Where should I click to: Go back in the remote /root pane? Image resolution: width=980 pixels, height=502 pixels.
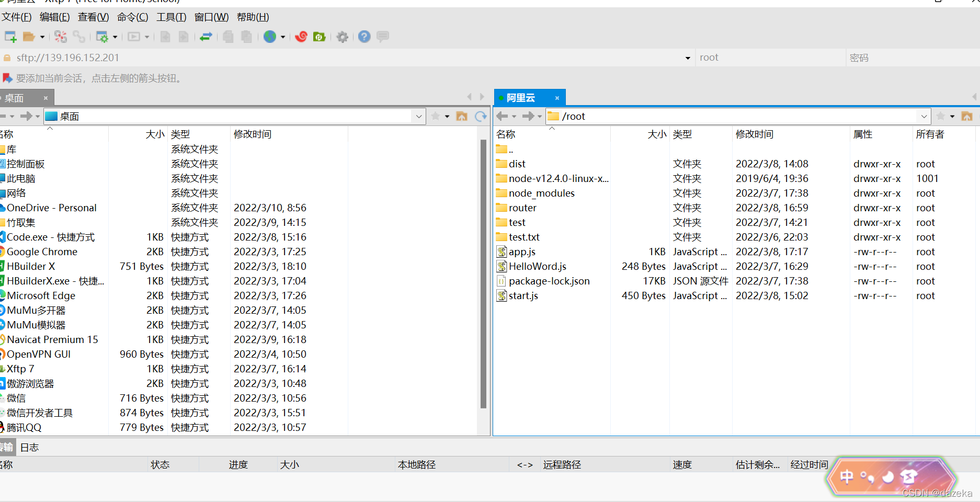[x=502, y=116]
